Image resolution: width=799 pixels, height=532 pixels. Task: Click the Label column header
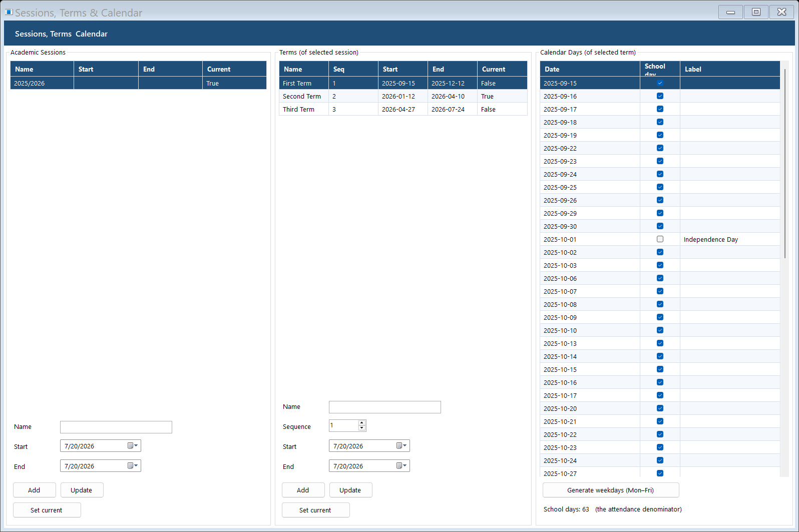click(730, 69)
